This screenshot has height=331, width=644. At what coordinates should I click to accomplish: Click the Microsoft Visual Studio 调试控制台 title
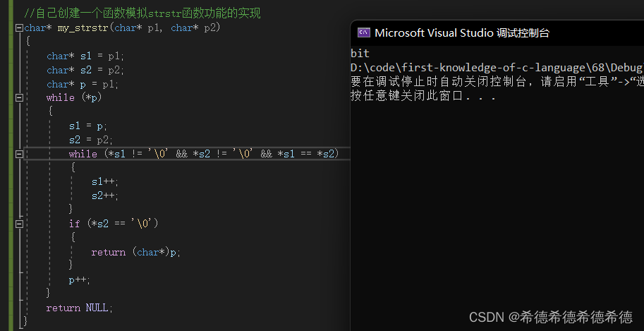462,33
